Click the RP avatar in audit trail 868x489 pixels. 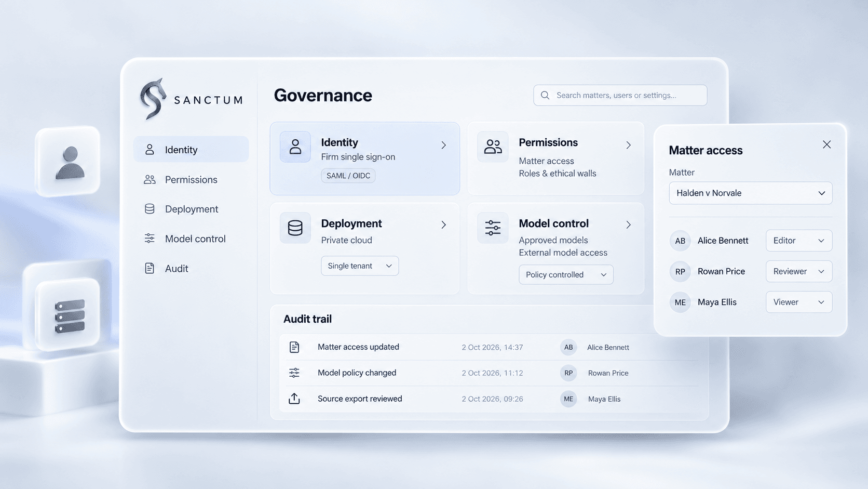coord(568,373)
